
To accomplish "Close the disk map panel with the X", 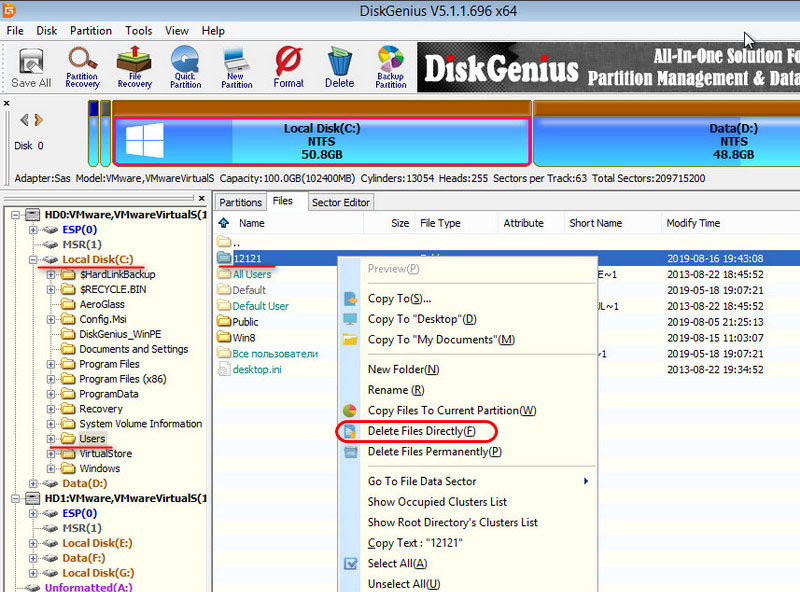I will tap(7, 103).
